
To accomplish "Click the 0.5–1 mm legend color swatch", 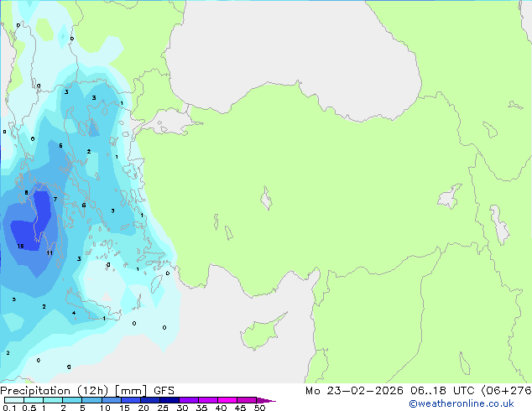I will pyautogui.click(x=34, y=400).
